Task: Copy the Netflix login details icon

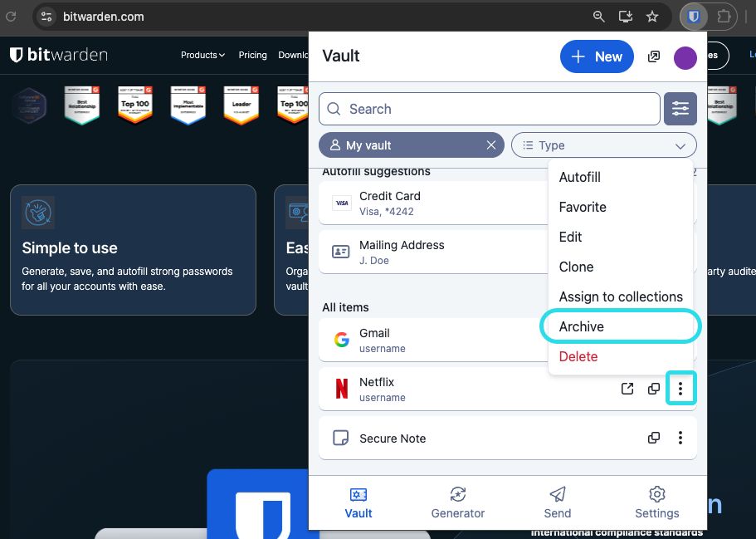Action: (654, 388)
